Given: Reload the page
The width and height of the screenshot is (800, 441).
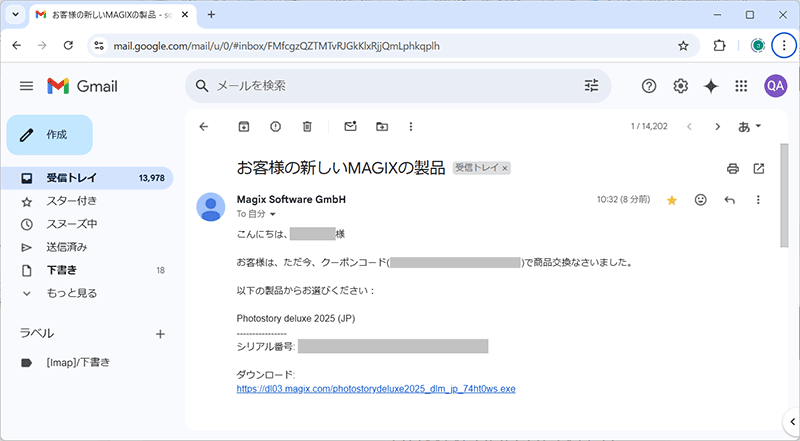Looking at the screenshot, I should pos(68,46).
